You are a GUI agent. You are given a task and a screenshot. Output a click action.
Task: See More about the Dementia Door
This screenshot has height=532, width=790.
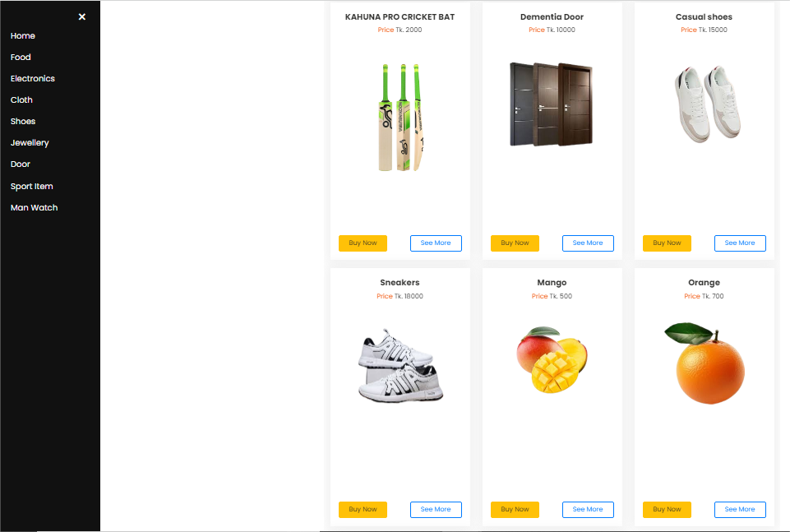[588, 243]
